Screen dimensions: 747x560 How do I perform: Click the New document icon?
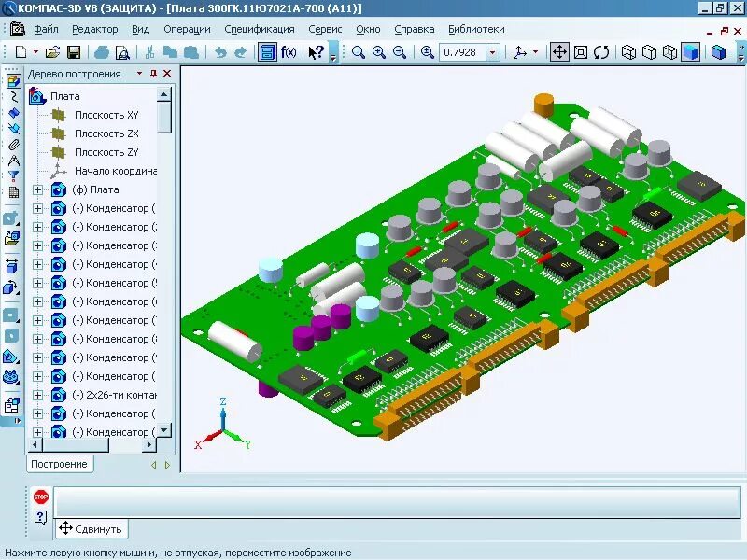(x=21, y=52)
